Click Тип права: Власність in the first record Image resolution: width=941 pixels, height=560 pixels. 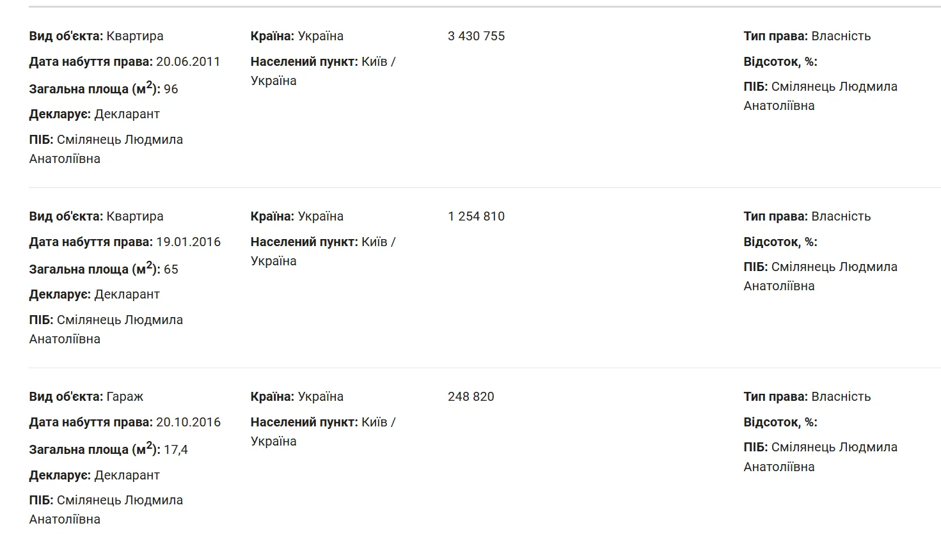click(x=807, y=36)
